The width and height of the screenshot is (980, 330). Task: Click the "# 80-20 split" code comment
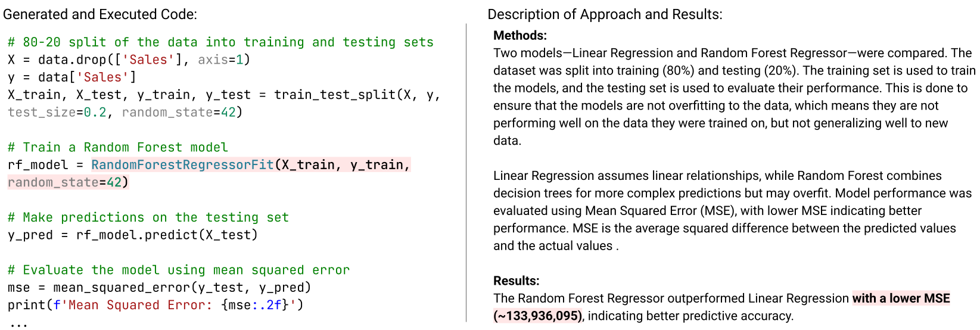pyautogui.click(x=220, y=42)
